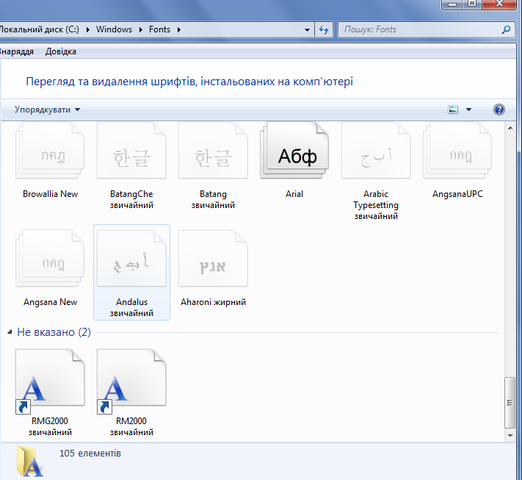This screenshot has height=480, width=522.
Task: Click the RM2000 звичайний label
Action: click(x=131, y=427)
